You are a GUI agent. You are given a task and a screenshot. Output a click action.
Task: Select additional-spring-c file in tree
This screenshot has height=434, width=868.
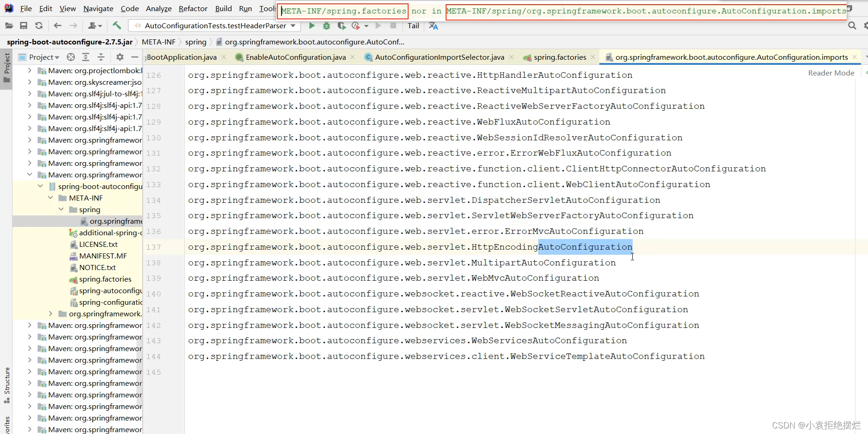pyautogui.click(x=110, y=233)
